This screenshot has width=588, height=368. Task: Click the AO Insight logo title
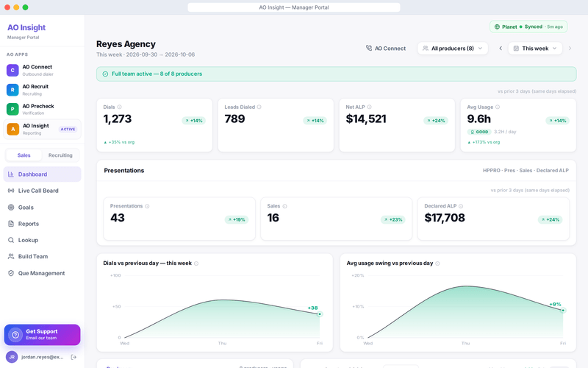tap(26, 27)
